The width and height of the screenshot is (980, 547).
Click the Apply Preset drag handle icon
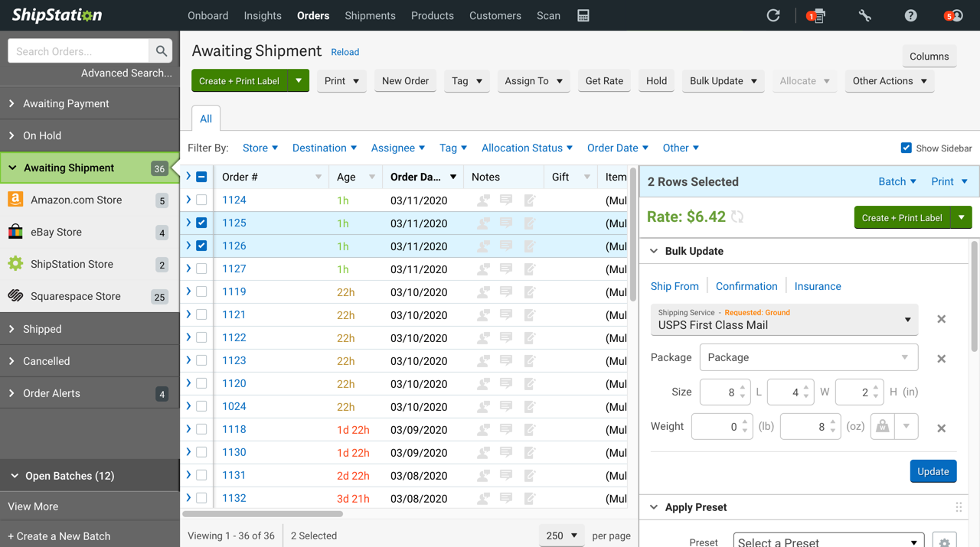[959, 507]
